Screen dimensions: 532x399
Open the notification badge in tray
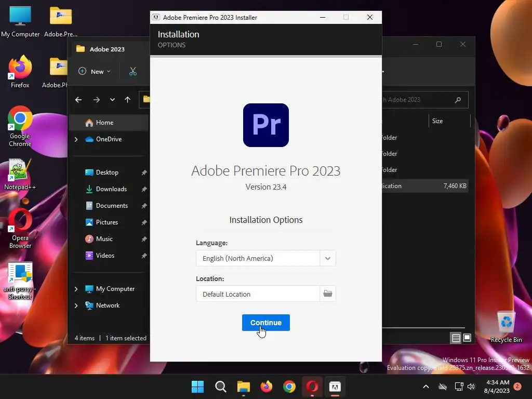pyautogui.click(x=517, y=387)
